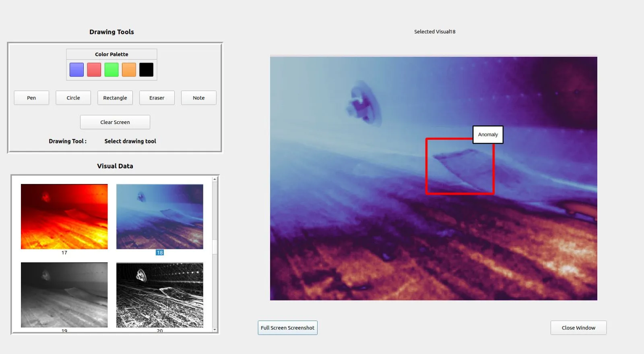Pick the blue color swatch
The height and width of the screenshot is (354, 644).
pos(76,70)
